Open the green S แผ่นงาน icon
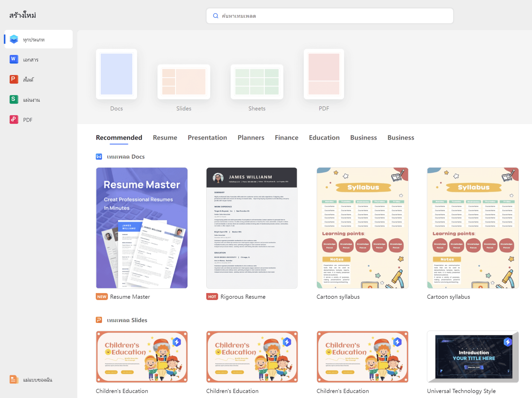 (14, 100)
